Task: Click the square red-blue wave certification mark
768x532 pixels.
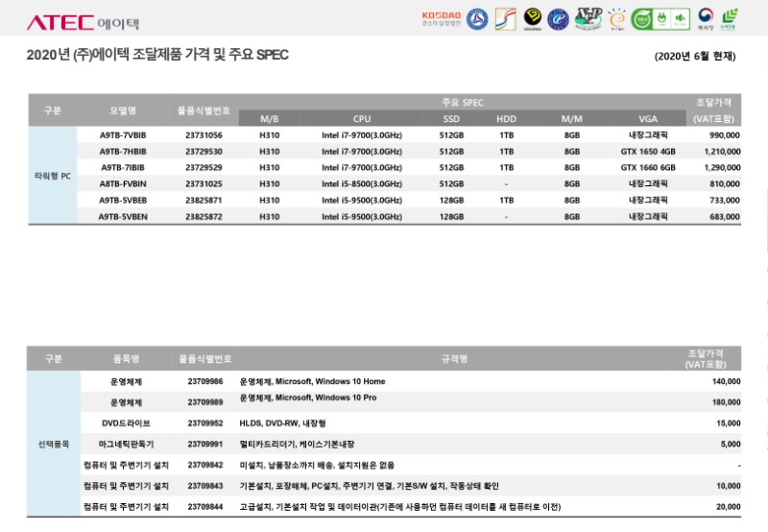Action: 506,19
